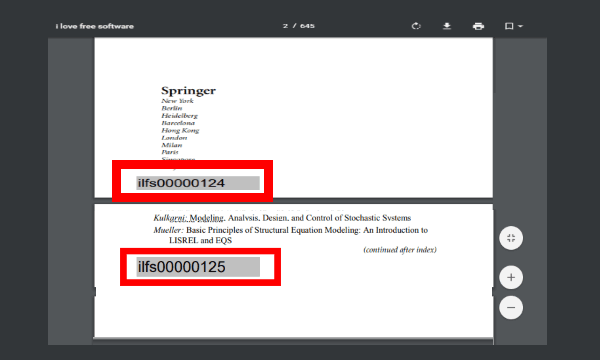Rotate the PDF using the rotate icon

[416, 26]
